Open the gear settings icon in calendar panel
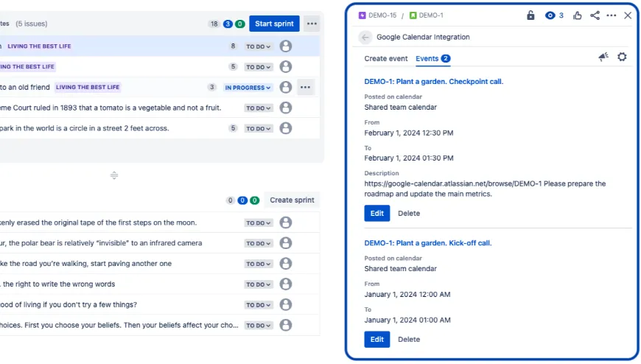Viewport: 641px width, 364px height. click(x=622, y=57)
